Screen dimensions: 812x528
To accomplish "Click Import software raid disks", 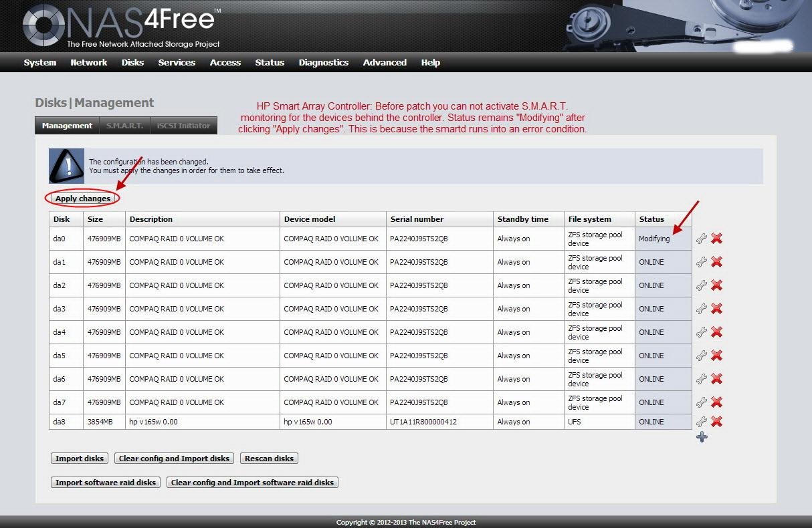I will click(105, 482).
